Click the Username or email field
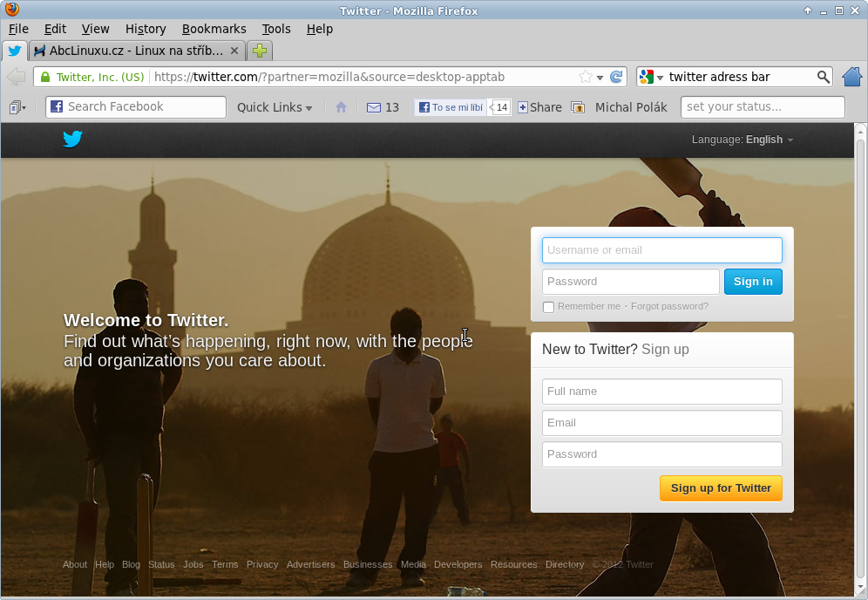Screen dimensions: 868x600 pos(662,250)
